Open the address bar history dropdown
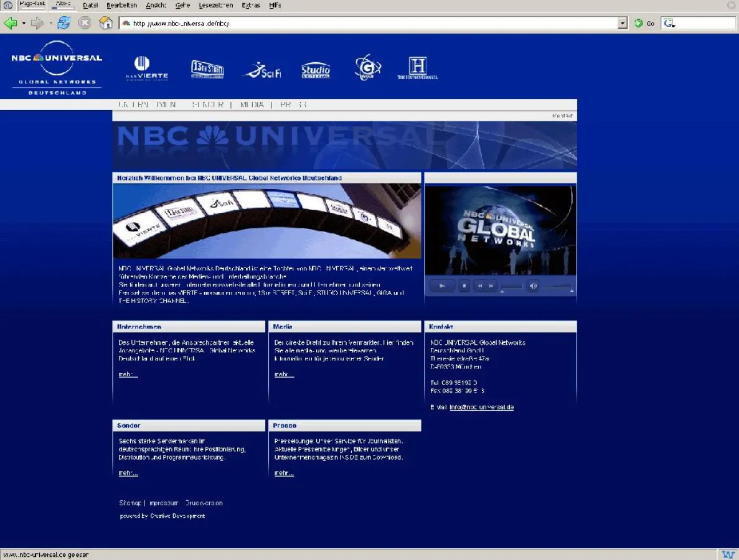This screenshot has width=739, height=560. click(623, 23)
